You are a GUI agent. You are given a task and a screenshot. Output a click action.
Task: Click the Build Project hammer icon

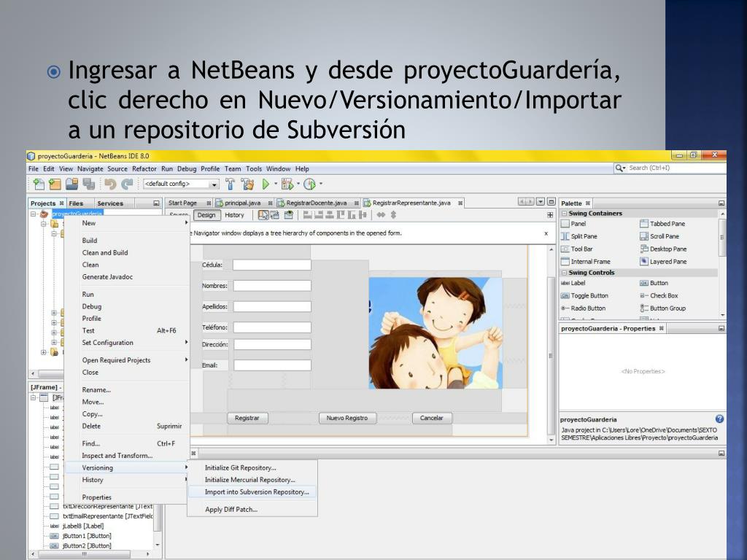pyautogui.click(x=230, y=184)
